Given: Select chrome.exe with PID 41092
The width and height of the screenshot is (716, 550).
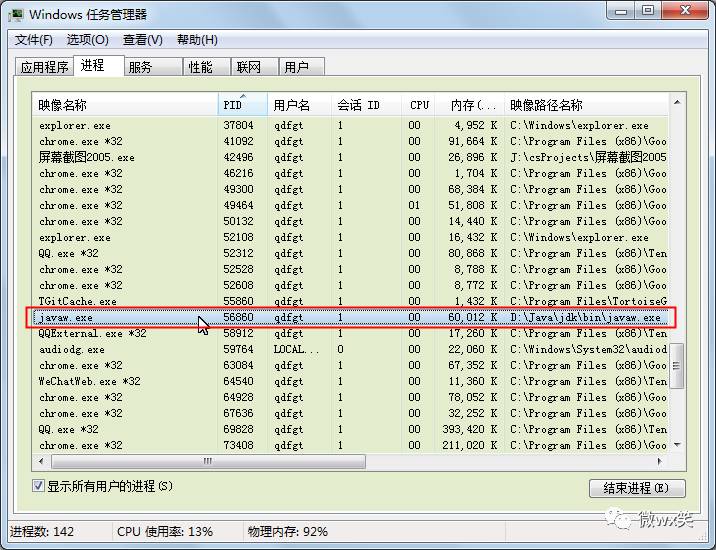Looking at the screenshot, I should click(x=350, y=141).
